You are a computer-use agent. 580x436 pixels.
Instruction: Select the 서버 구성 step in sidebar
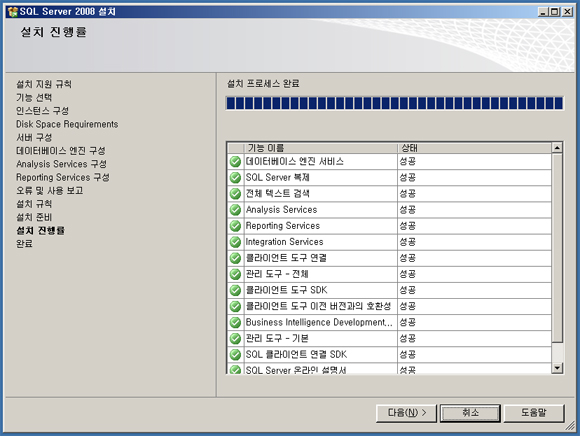pos(34,138)
